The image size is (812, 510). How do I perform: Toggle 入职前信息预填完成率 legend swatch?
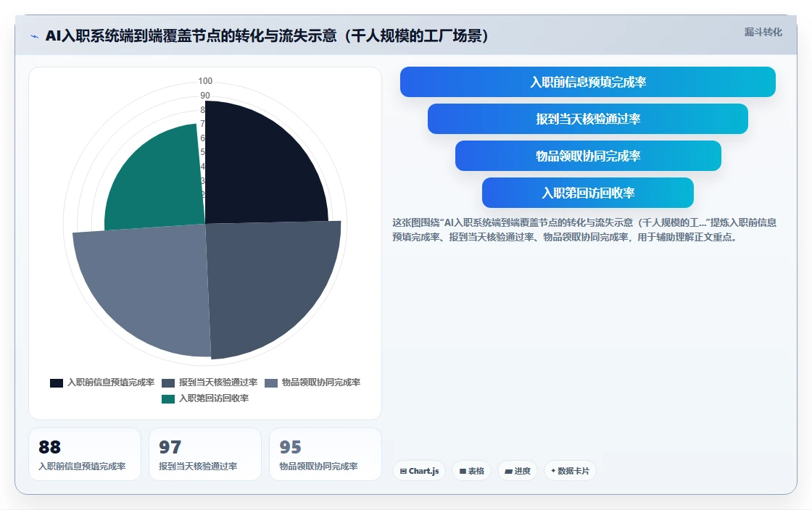coord(57,382)
